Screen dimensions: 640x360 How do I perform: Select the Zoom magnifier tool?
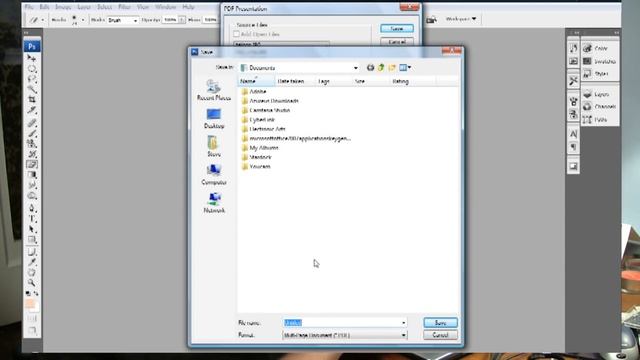31,283
